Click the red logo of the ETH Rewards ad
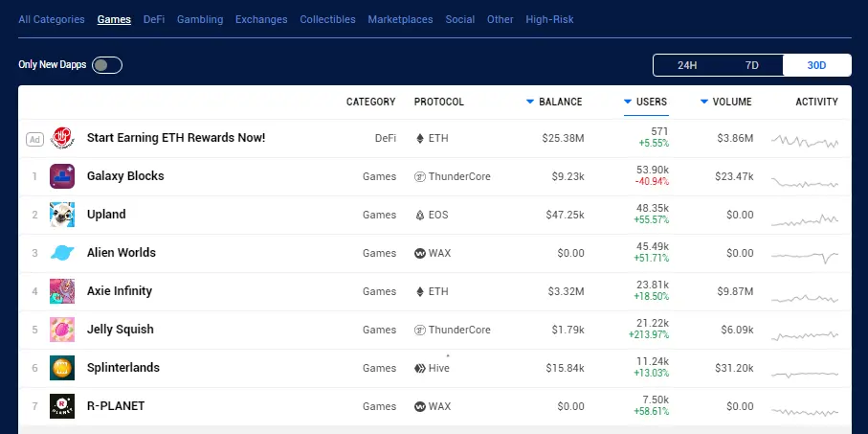This screenshot has width=868, height=434. 62,138
